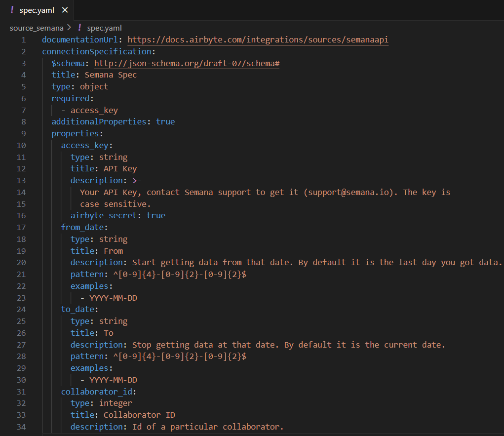Screen dimensions: 504x436
Task: Click line number 2 in the gutter
Action: (23, 51)
